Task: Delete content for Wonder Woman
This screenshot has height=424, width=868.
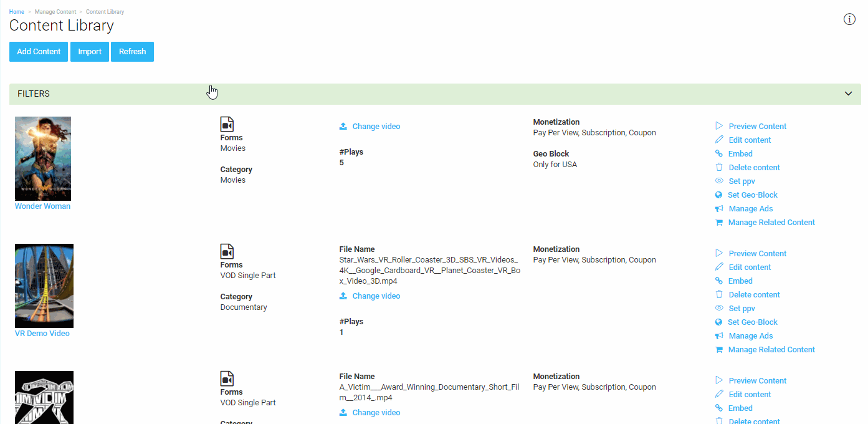Action: (x=754, y=168)
